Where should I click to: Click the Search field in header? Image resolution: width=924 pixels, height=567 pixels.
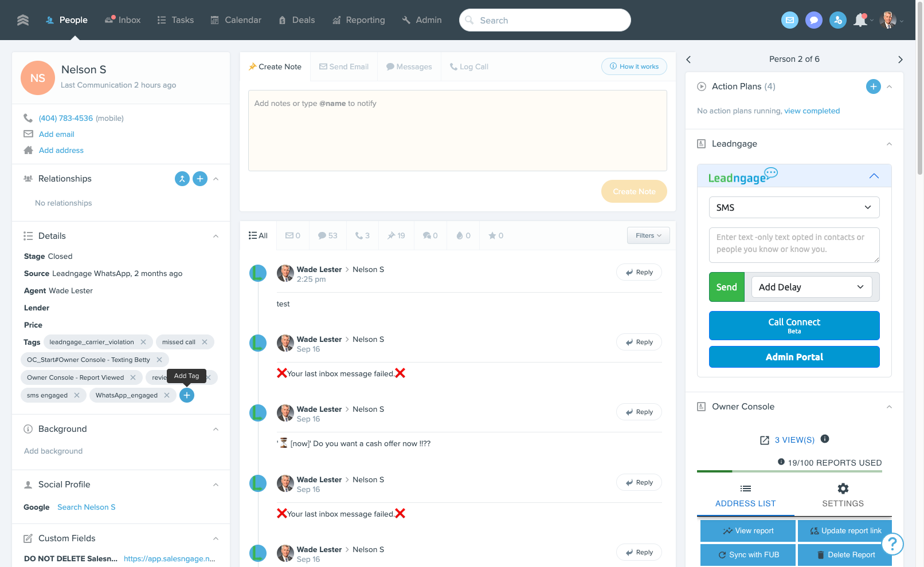545,20
